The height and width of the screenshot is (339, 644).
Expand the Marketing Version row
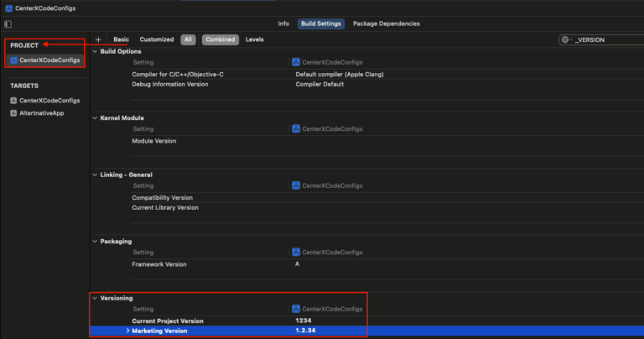pos(127,331)
